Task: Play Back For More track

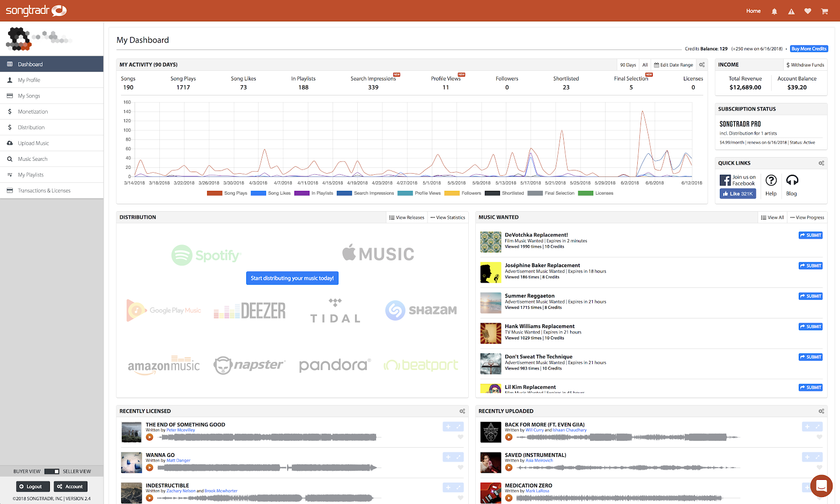Action: (509, 437)
